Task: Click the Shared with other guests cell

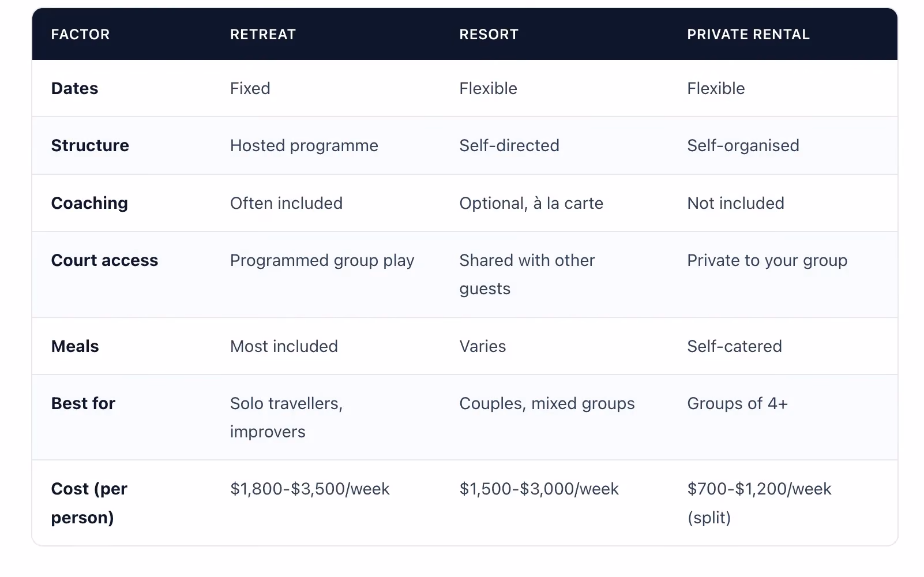Action: [x=527, y=275]
